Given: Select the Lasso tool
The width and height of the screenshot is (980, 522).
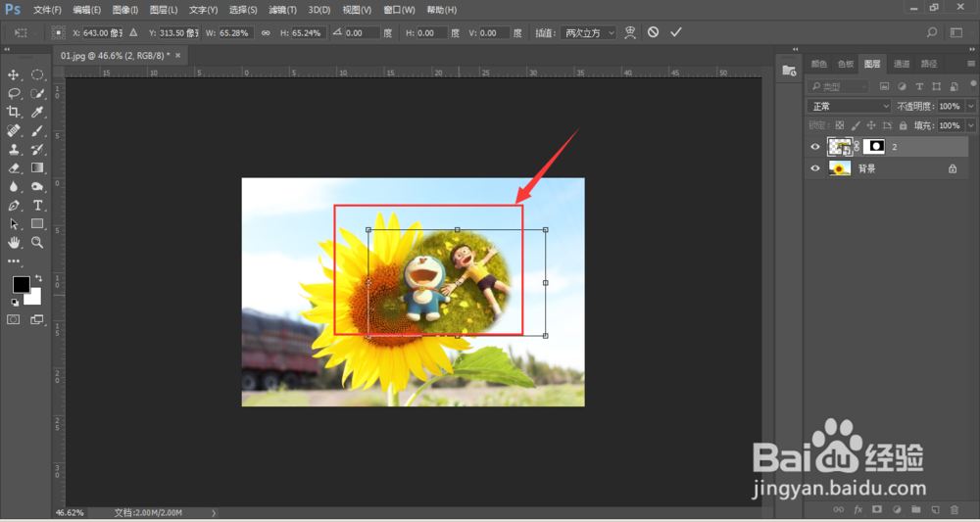Looking at the screenshot, I should 13,94.
